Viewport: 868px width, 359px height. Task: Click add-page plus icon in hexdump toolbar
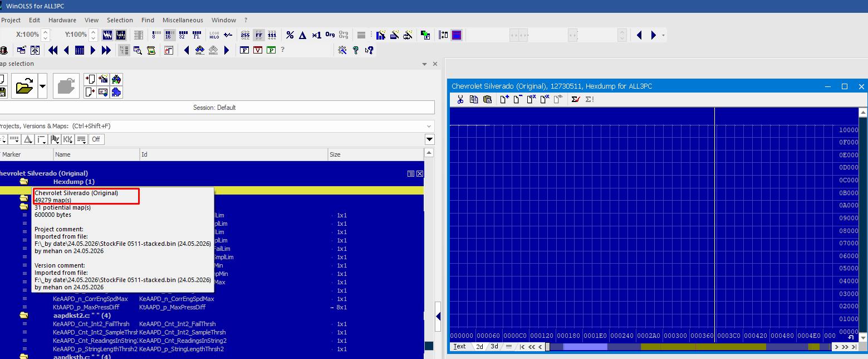(x=504, y=99)
